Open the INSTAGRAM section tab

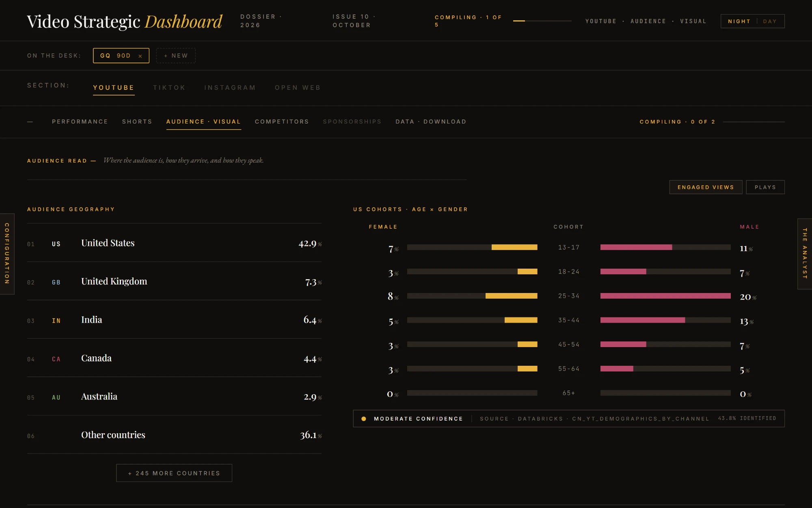(230, 88)
